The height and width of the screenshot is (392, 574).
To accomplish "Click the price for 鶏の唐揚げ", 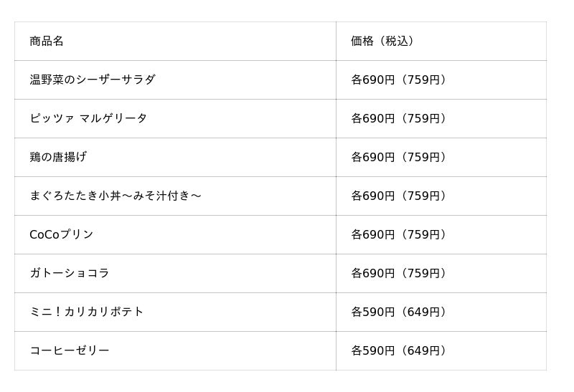I will pyautogui.click(x=400, y=157).
